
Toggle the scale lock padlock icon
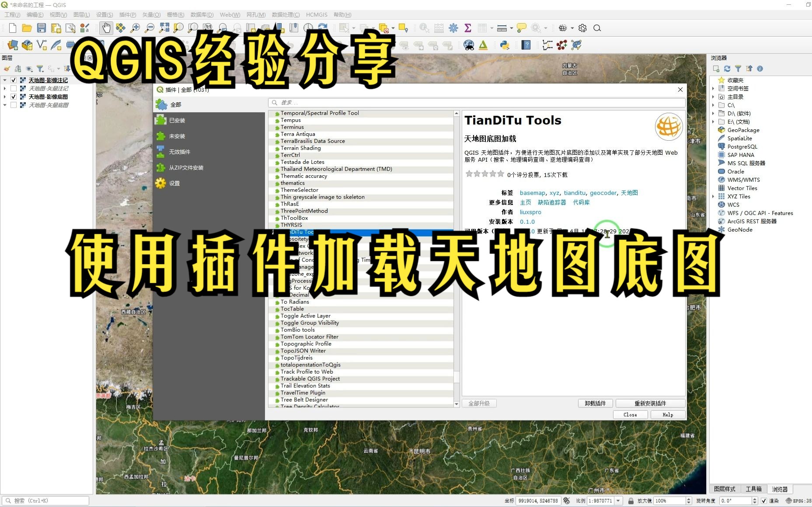[x=631, y=501]
